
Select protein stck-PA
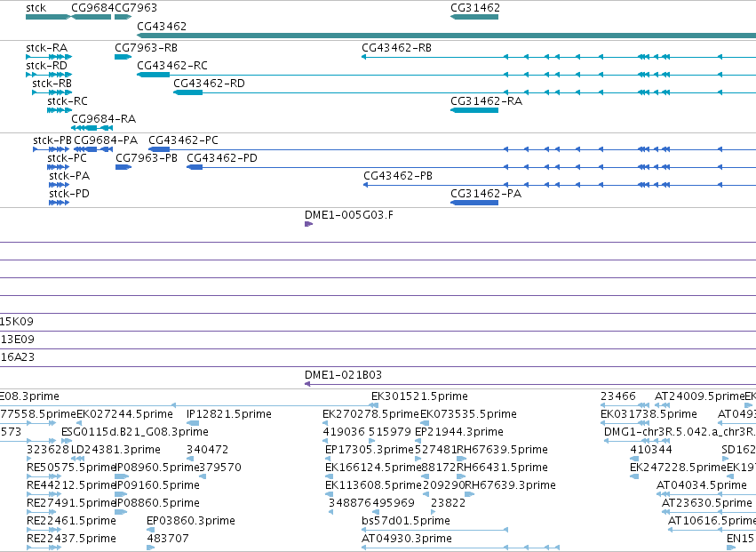(60, 185)
